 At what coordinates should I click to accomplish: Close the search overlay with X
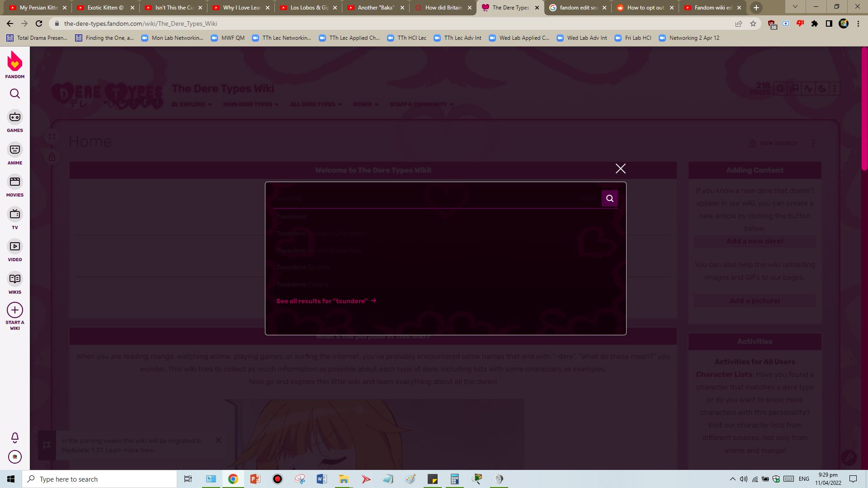(x=620, y=169)
